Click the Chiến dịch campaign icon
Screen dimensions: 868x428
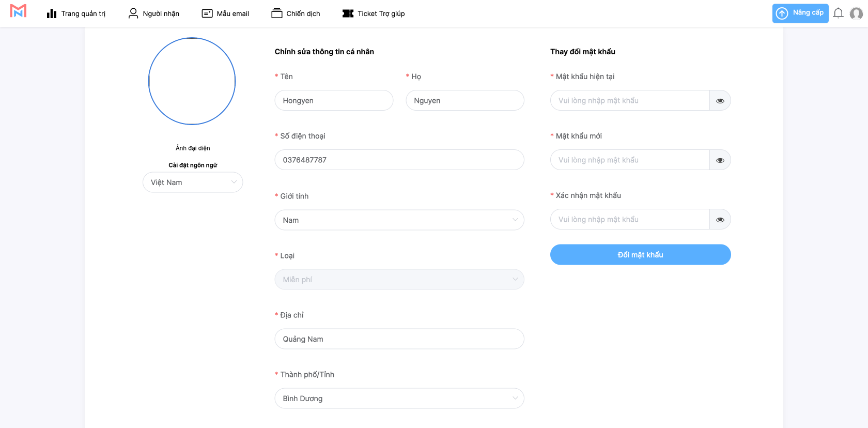pyautogui.click(x=277, y=13)
